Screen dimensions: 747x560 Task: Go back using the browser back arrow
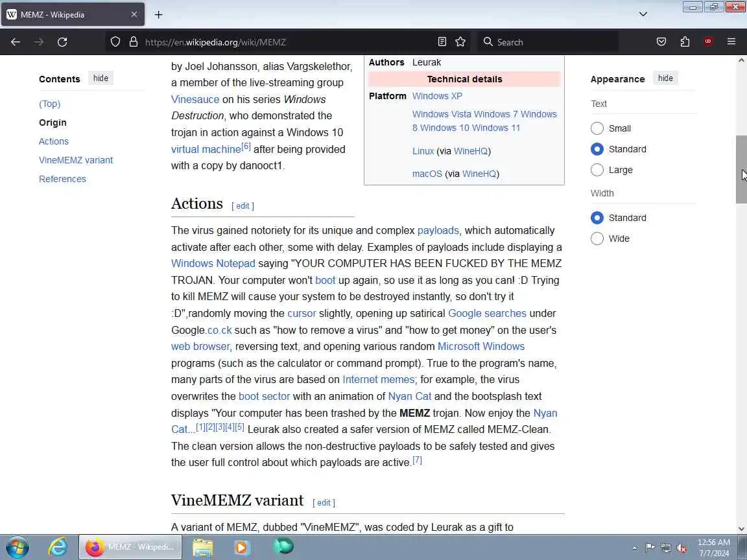click(16, 42)
